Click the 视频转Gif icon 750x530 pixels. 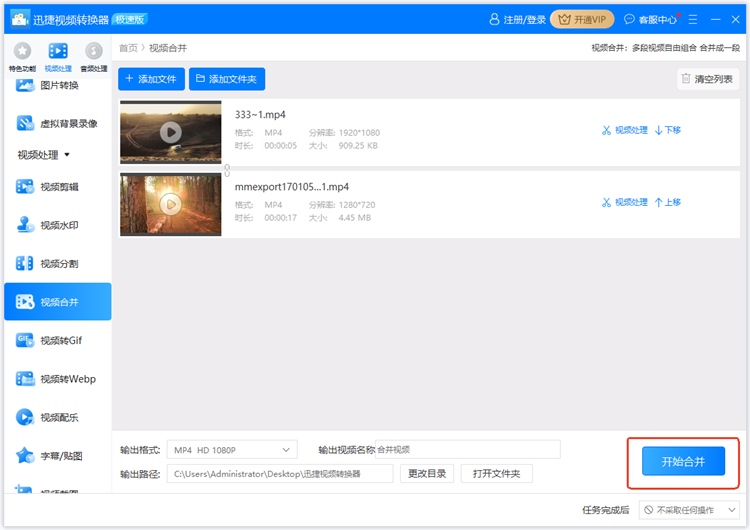coord(25,340)
